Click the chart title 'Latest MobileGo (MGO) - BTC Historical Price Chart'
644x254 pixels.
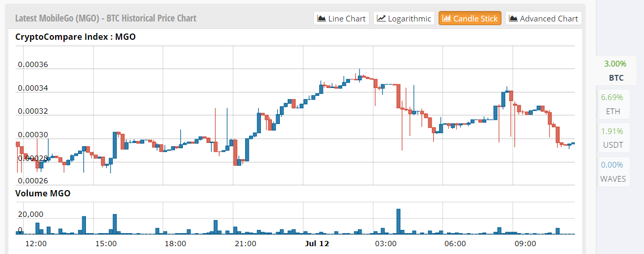point(106,18)
